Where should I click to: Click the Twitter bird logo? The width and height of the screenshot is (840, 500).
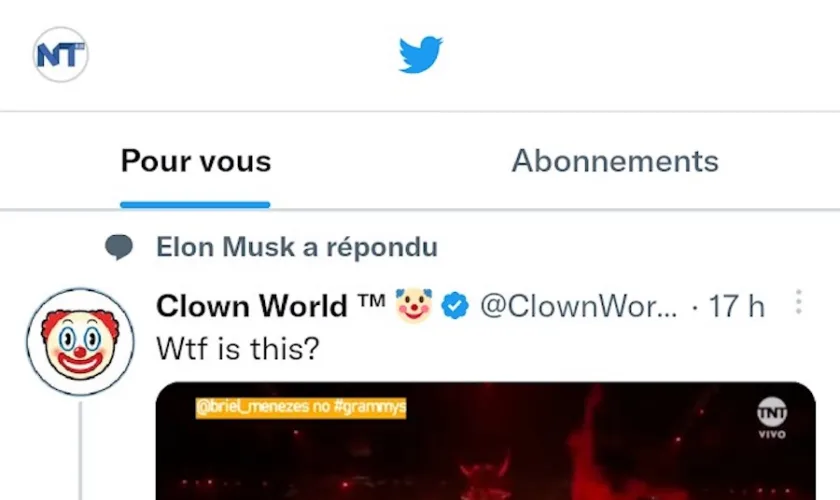pyautogui.click(x=420, y=55)
